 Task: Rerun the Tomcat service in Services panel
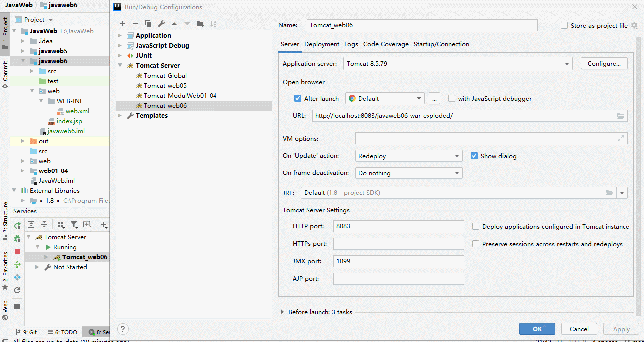(x=17, y=226)
